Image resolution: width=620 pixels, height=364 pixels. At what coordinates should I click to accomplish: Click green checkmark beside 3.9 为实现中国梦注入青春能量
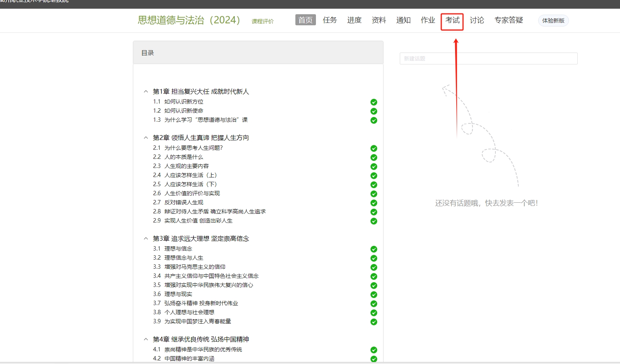(x=374, y=322)
